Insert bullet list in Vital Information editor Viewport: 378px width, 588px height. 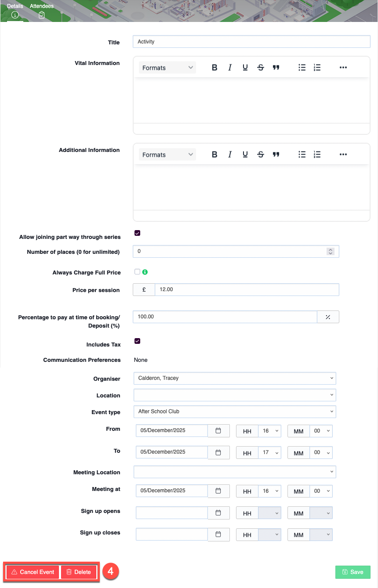[302, 68]
